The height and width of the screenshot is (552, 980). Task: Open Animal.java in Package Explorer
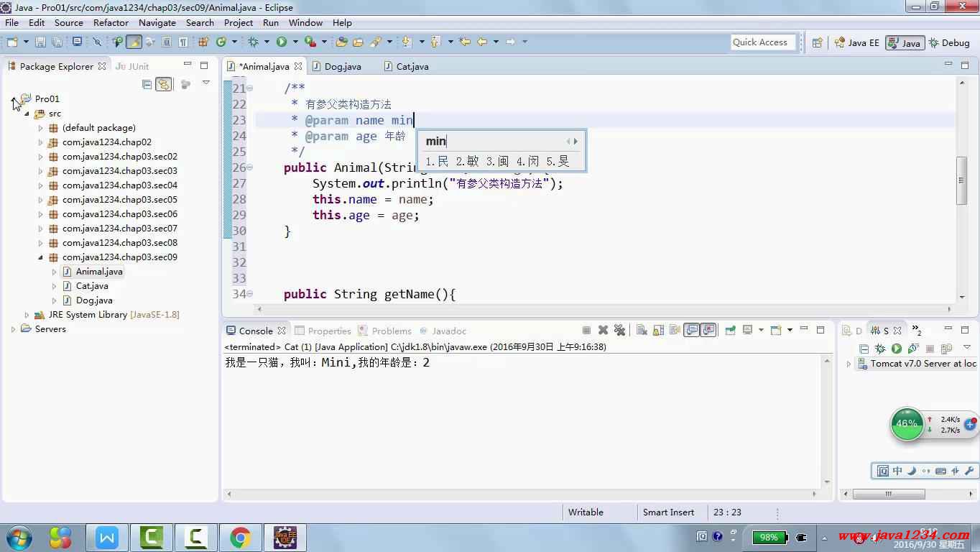(x=93, y=272)
